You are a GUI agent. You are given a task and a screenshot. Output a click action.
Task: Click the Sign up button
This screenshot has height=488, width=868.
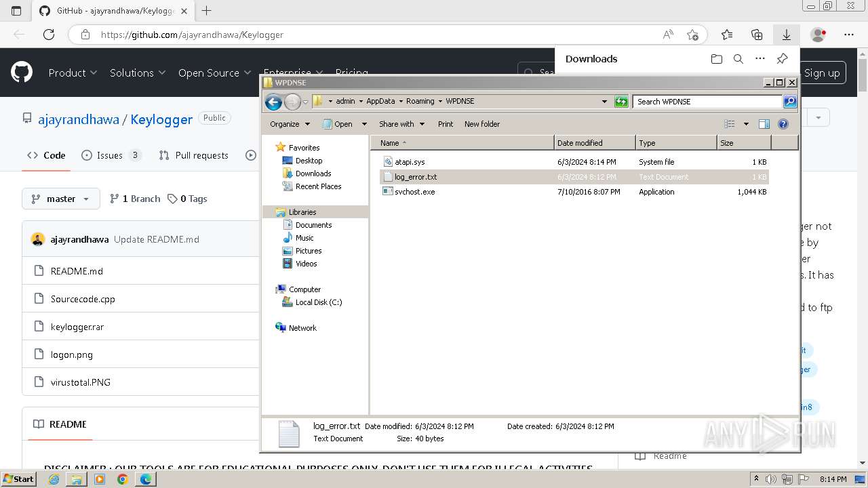click(822, 73)
